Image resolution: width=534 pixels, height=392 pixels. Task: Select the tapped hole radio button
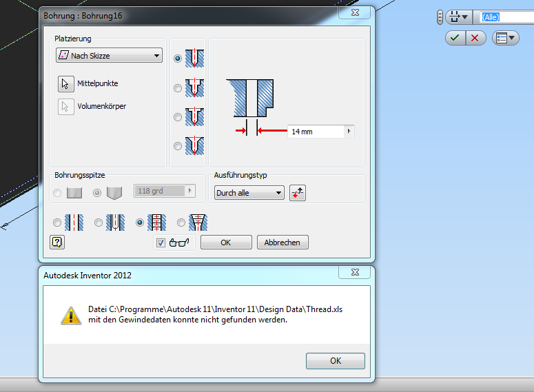click(x=140, y=223)
